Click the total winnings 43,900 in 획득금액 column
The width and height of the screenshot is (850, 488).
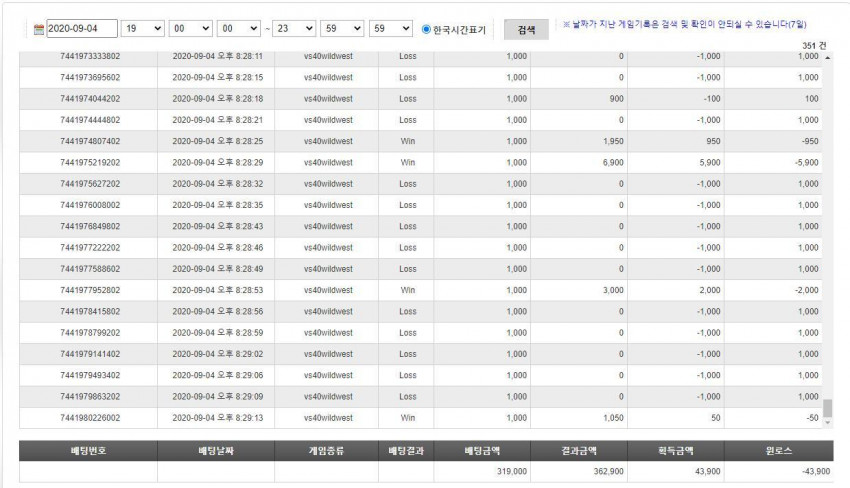pos(707,472)
